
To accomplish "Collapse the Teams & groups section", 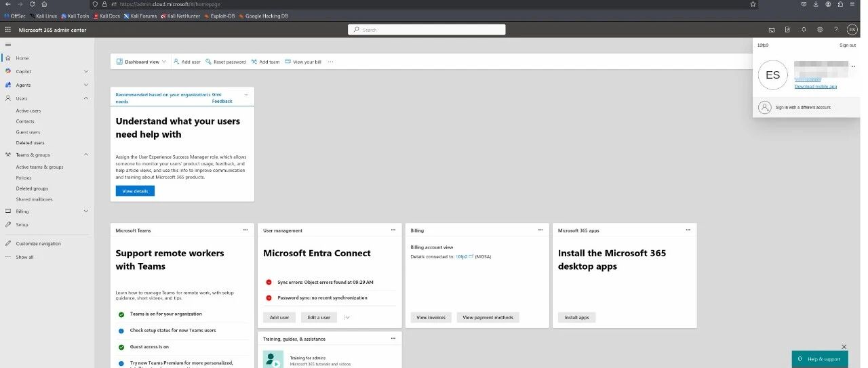I will coord(85,155).
